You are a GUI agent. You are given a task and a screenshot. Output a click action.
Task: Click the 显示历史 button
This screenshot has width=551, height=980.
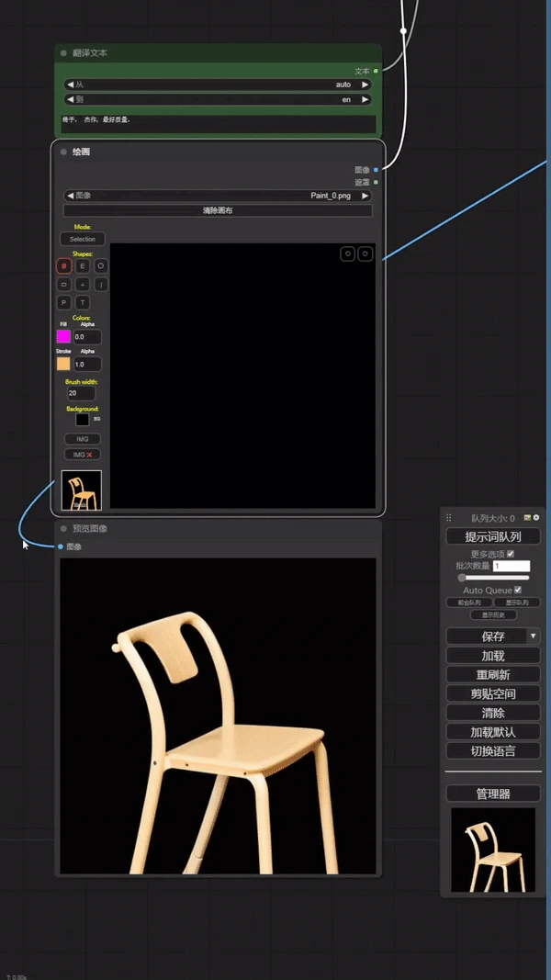click(493, 615)
